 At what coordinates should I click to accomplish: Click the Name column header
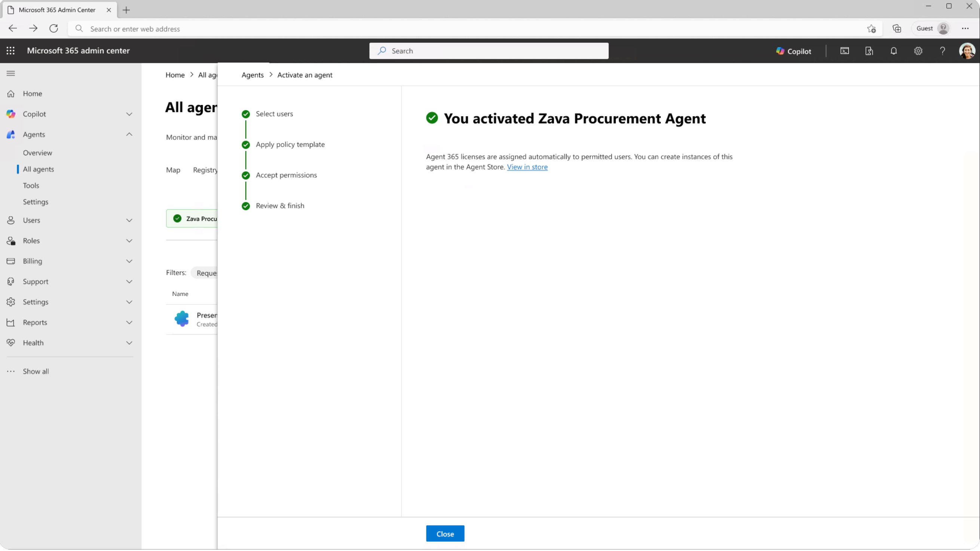pyautogui.click(x=180, y=294)
